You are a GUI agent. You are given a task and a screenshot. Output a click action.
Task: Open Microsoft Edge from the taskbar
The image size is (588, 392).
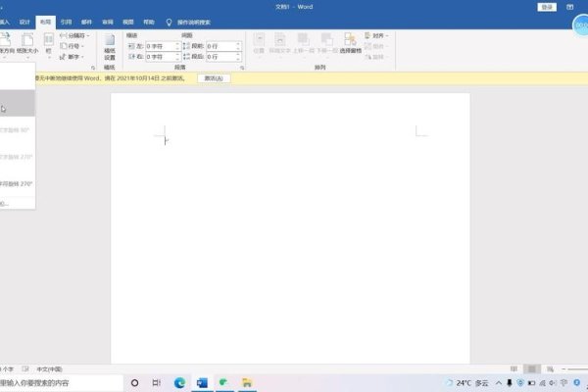[179, 382]
